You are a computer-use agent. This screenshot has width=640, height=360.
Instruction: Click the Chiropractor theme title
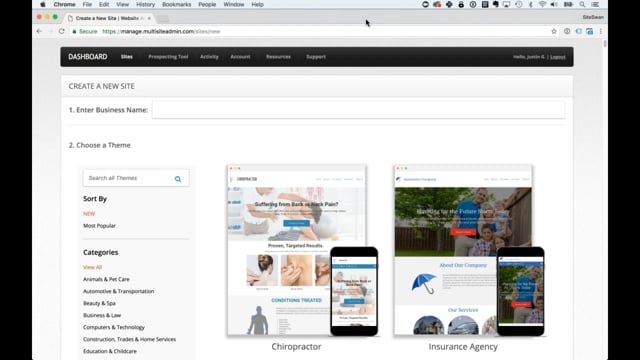pyautogui.click(x=296, y=347)
